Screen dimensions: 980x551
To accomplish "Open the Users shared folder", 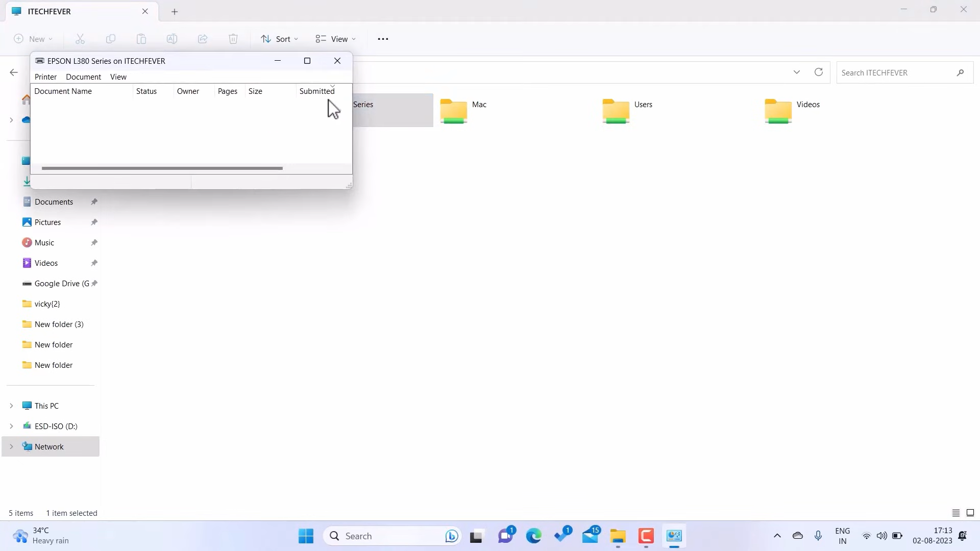I will (x=627, y=110).
